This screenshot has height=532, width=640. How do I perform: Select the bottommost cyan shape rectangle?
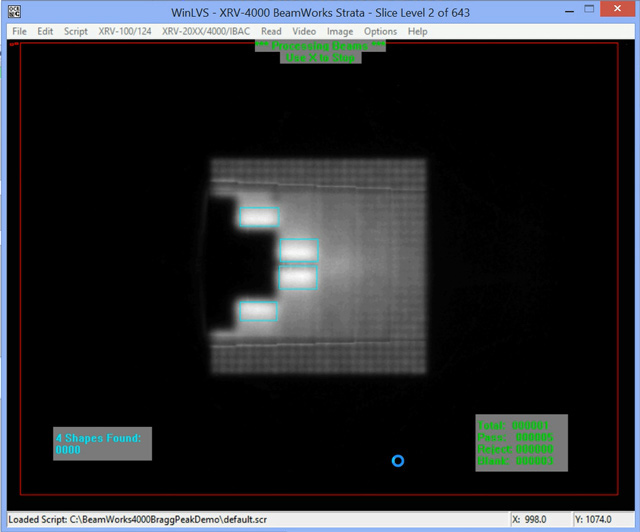(x=258, y=312)
